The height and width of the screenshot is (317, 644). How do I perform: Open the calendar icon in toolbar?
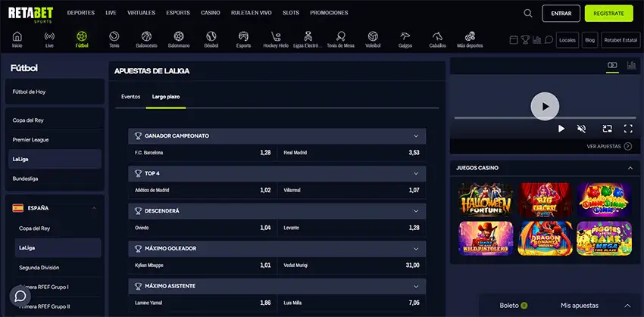point(514,40)
